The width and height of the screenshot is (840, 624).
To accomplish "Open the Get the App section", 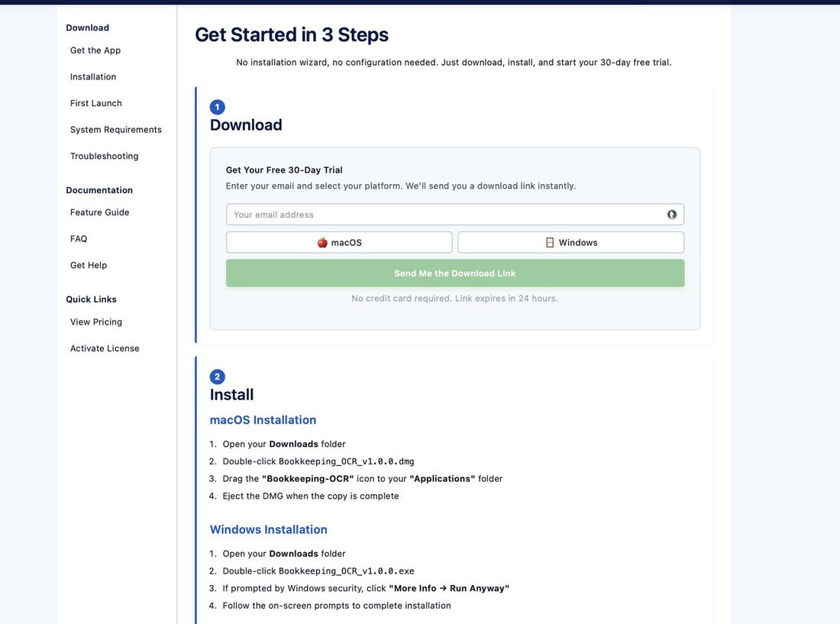I will 95,49.
